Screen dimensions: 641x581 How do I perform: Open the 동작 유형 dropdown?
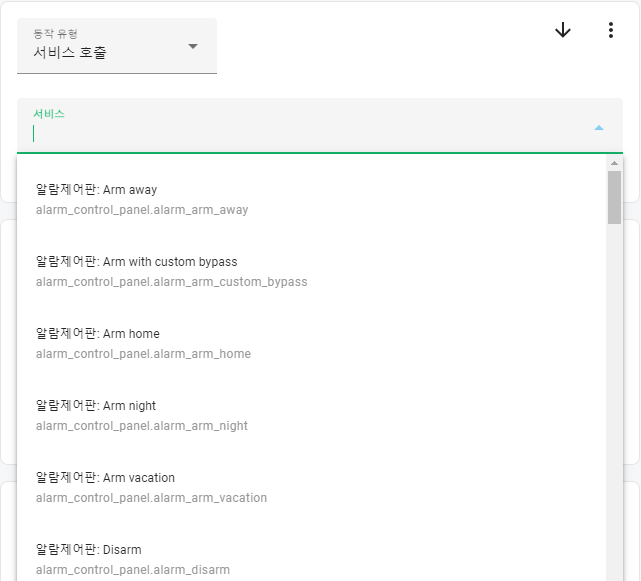coord(117,46)
